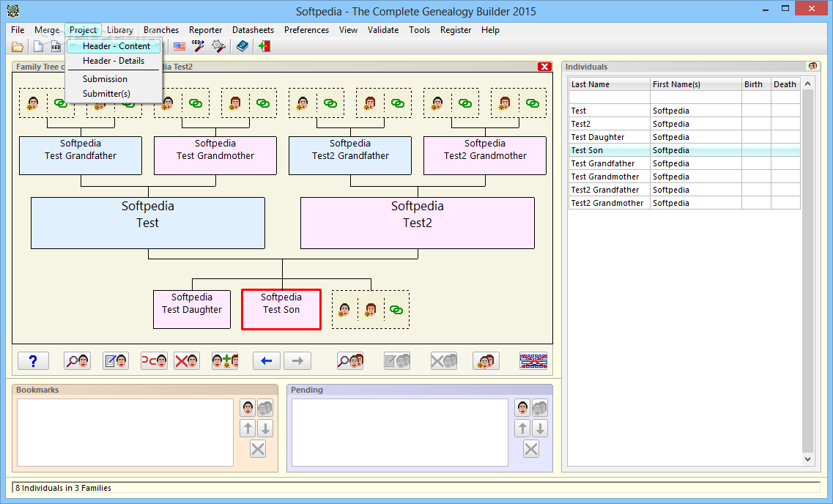The height and width of the screenshot is (504, 833).
Task: Link existing father for Test2 Grandfather
Action: pyautogui.click(x=330, y=103)
